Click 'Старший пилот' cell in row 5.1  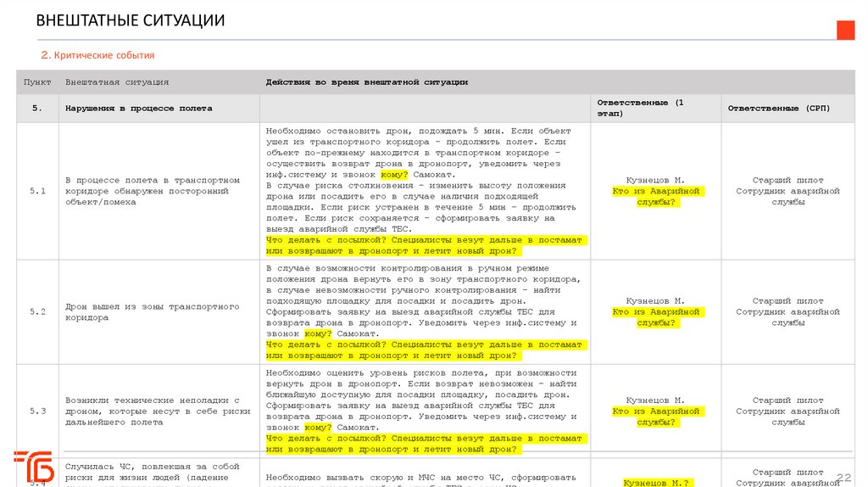coord(787,191)
